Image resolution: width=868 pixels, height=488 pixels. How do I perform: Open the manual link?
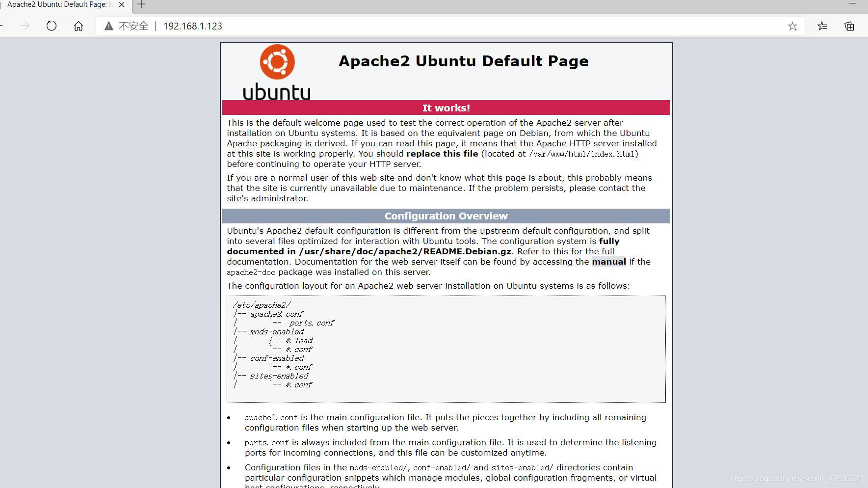tap(609, 262)
